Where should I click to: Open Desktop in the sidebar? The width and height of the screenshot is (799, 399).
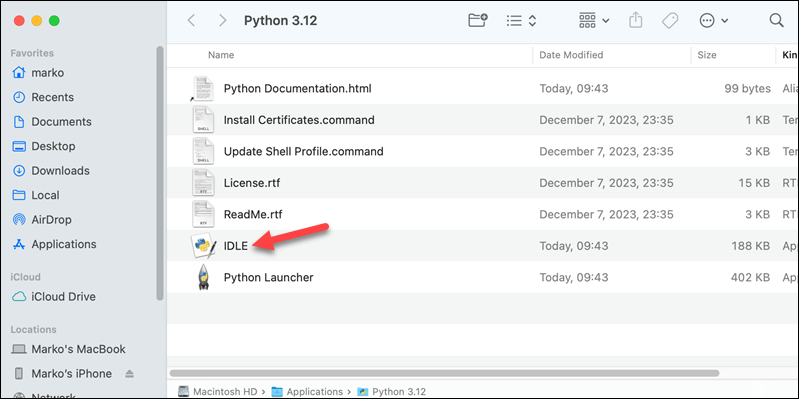tap(44, 146)
